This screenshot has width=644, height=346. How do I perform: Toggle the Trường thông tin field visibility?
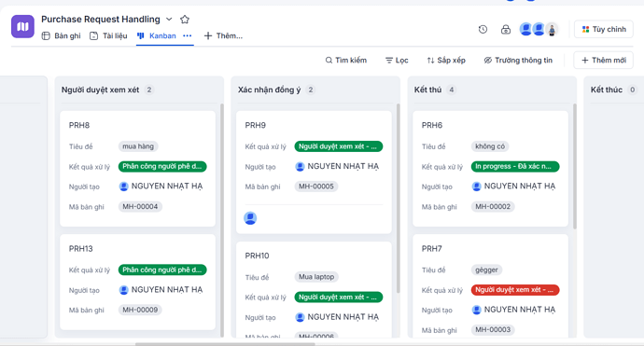[x=518, y=61]
